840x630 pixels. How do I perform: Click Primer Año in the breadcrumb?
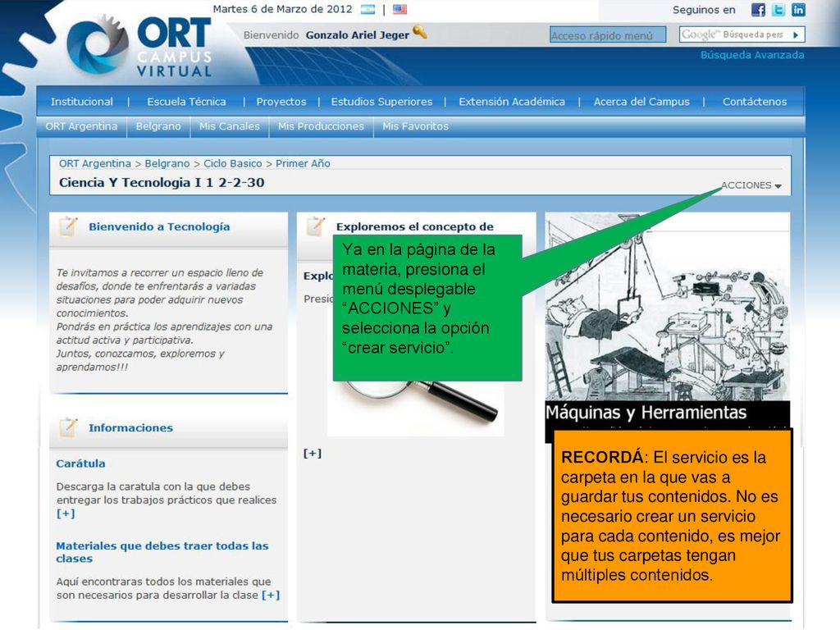(x=303, y=163)
